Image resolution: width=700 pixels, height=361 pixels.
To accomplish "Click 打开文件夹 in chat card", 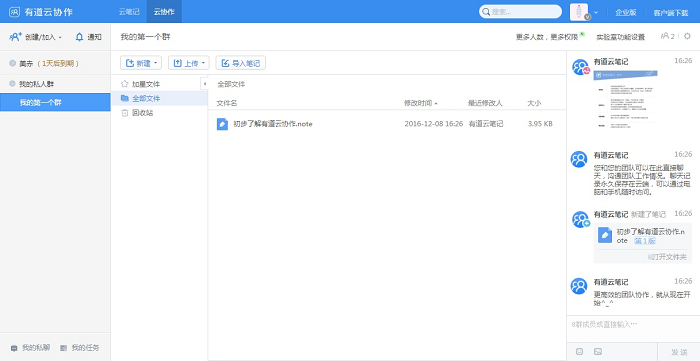I will 667,257.
